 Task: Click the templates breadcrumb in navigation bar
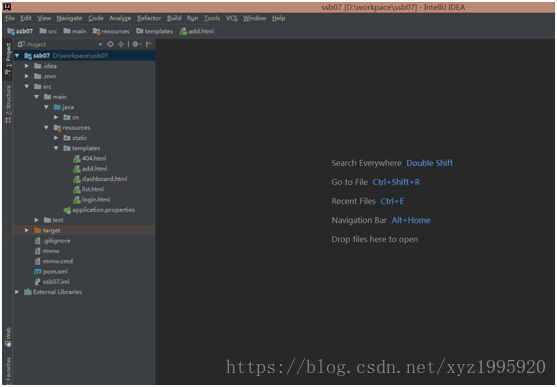tap(155, 31)
